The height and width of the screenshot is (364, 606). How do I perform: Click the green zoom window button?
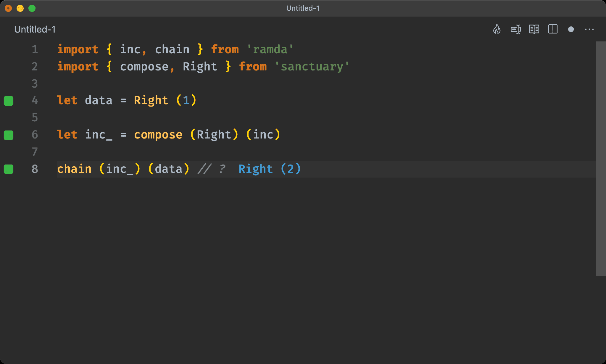point(32,8)
